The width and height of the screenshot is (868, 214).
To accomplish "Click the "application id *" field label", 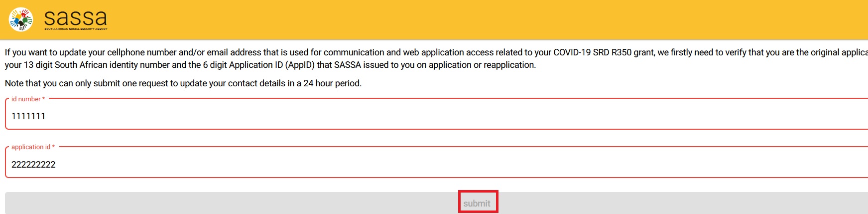I will (33, 147).
